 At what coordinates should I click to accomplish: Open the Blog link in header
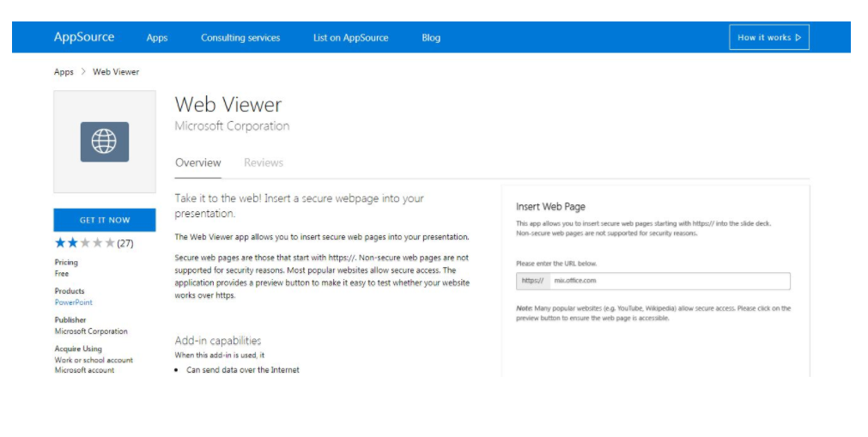point(431,38)
